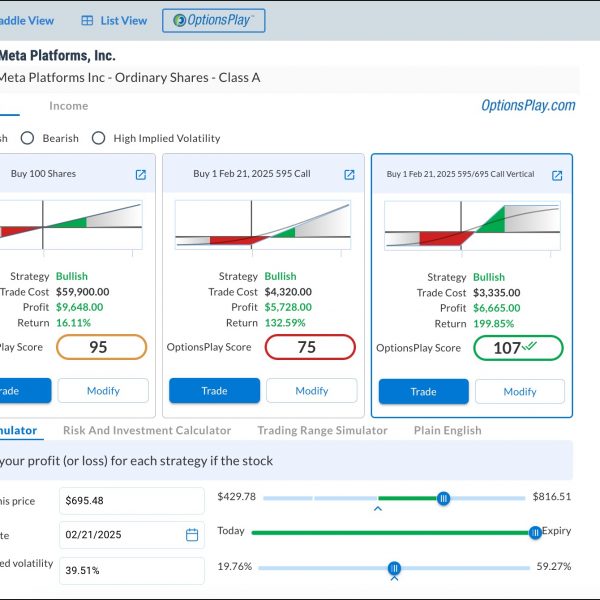The height and width of the screenshot is (600, 600).
Task: Click the OptionsPlay Score 95 badge
Action: click(101, 347)
